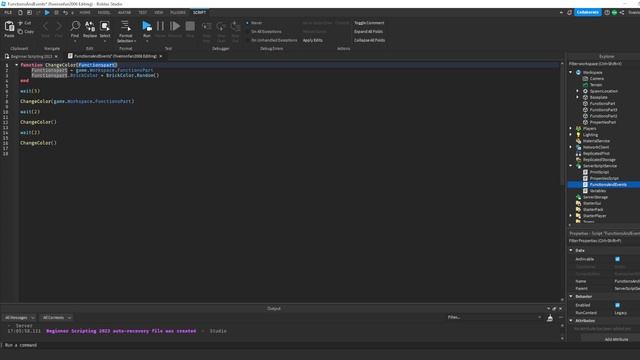Click the Apply Edits button
Image resolution: width=640 pixels, height=360 pixels.
[313, 40]
